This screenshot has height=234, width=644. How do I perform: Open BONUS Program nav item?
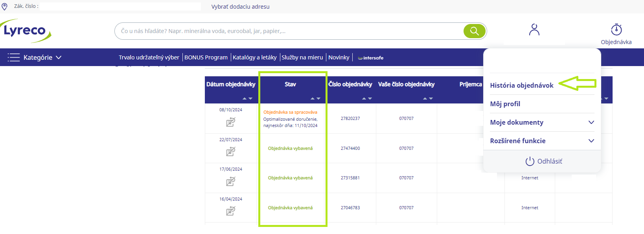point(206,57)
